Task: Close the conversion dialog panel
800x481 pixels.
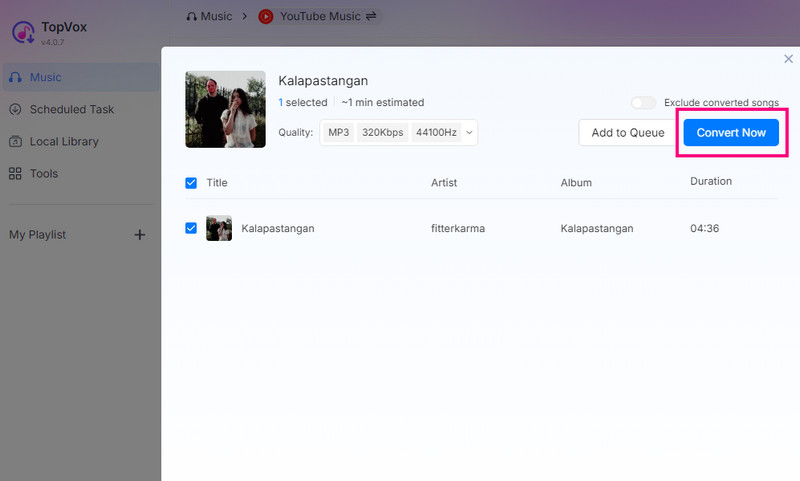Action: point(788,59)
